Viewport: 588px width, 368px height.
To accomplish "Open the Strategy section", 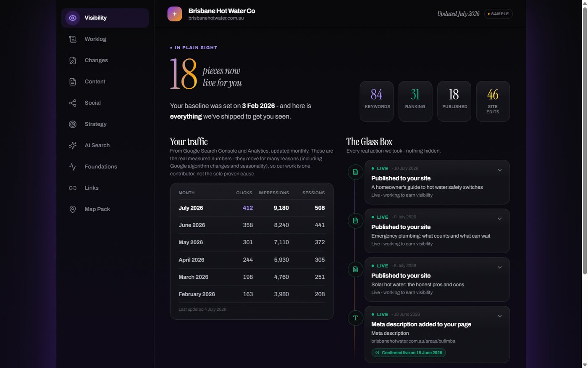I will tap(105, 124).
